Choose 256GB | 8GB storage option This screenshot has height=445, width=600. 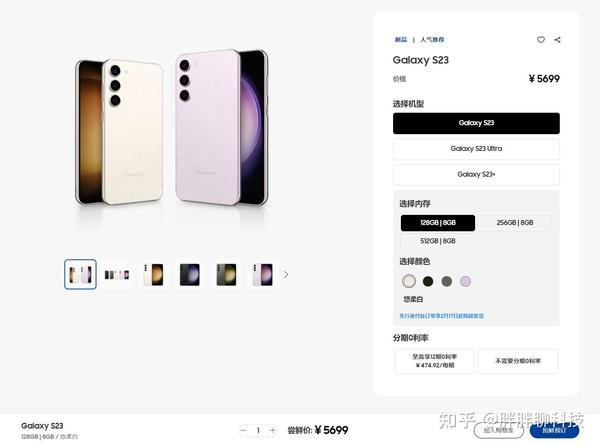point(515,223)
